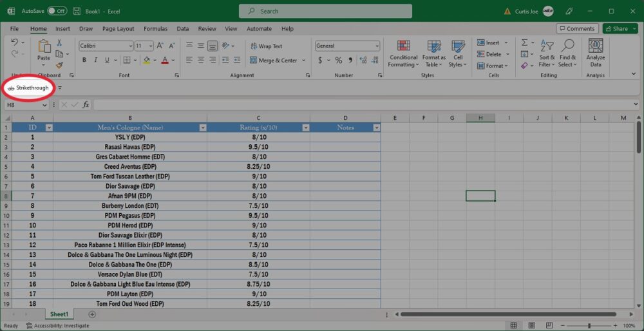Select the Format Painter brush icon

[59, 65]
